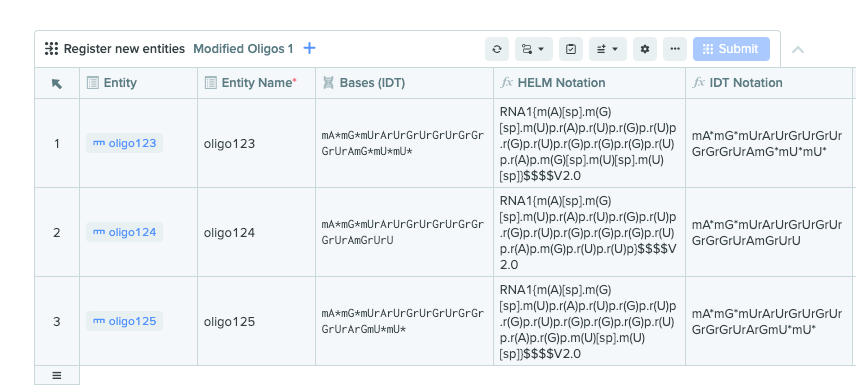Click the IDT Notation column header

point(769,83)
